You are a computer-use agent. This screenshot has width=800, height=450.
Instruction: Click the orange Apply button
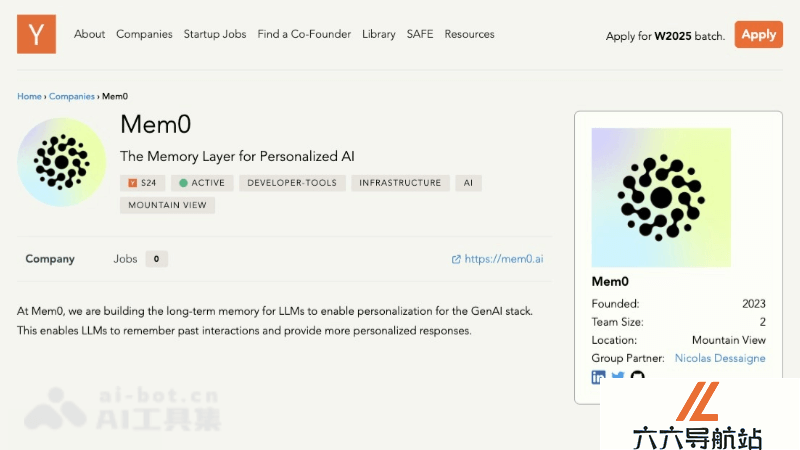tap(758, 35)
